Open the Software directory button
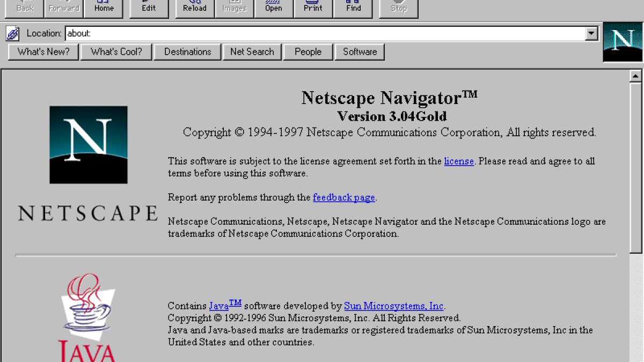 (x=360, y=52)
